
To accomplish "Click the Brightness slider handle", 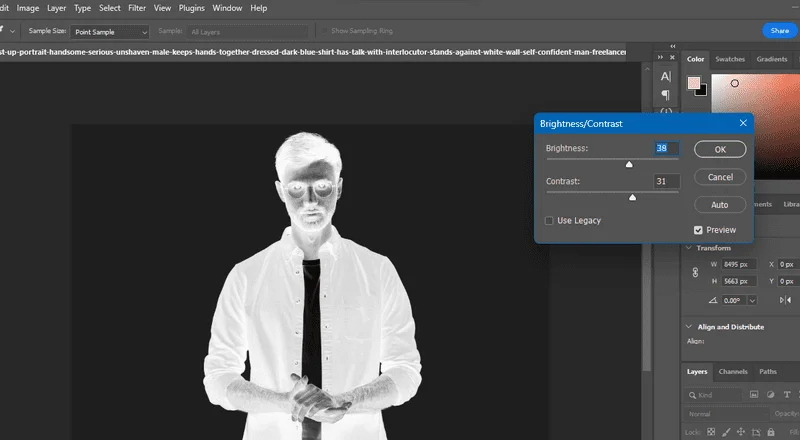I will (629, 164).
